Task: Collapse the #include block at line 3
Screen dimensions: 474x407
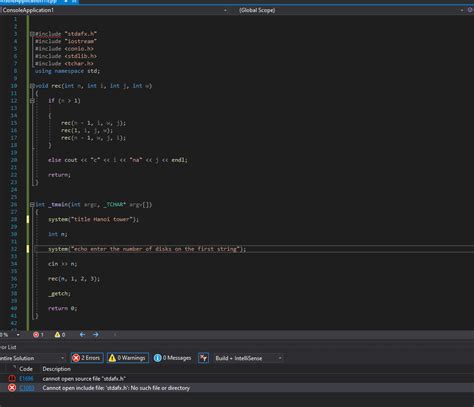Action: 32,34
